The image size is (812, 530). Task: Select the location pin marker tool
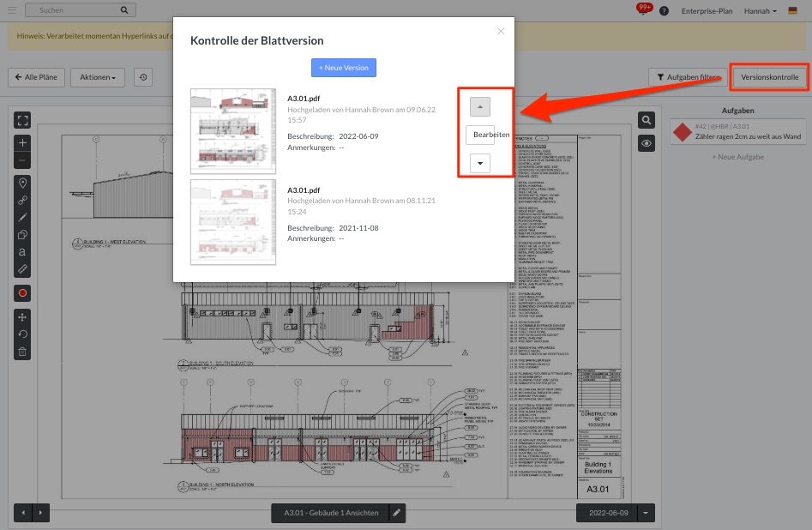point(22,183)
